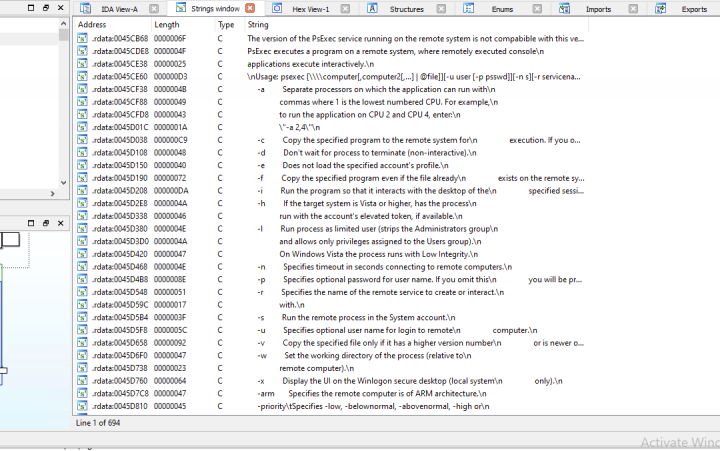Viewport: 720px width, 451px height.
Task: Select address .rdata:0045CFD8
Action: (x=120, y=115)
